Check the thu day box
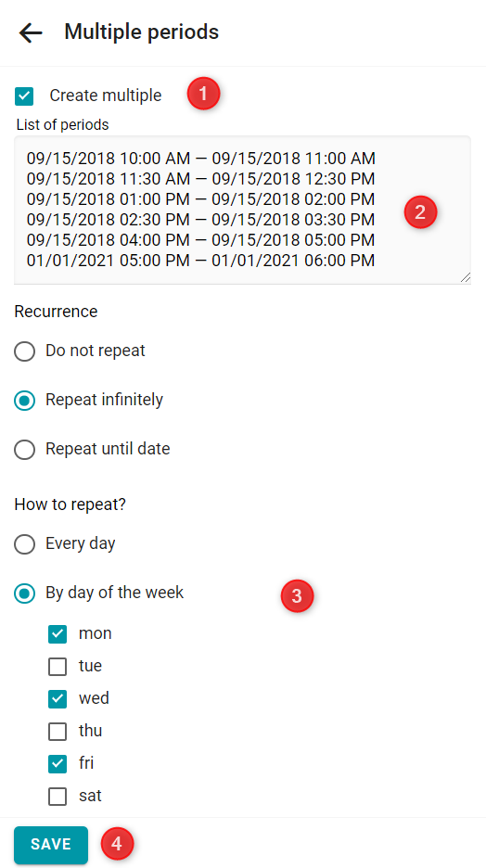The image size is (486, 868). click(58, 732)
